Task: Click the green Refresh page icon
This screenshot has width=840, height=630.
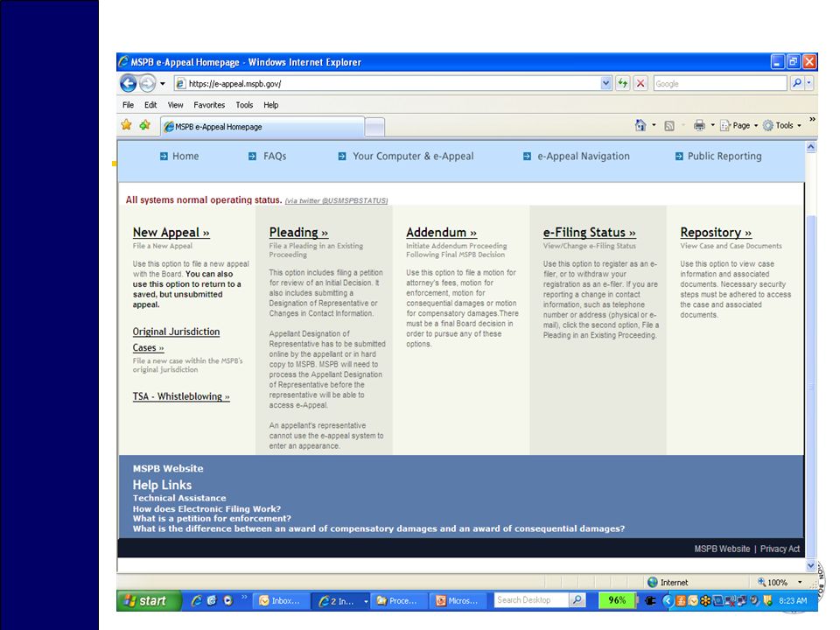Action: [622, 83]
